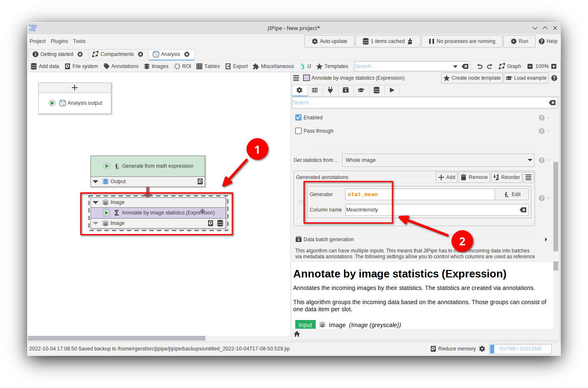Click Add in Generated annotations

coord(447,177)
